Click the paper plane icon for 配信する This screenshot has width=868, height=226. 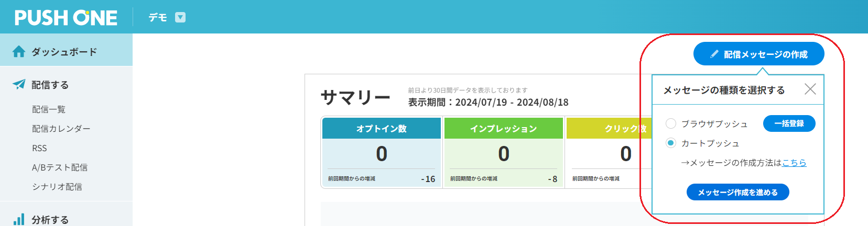point(19,84)
